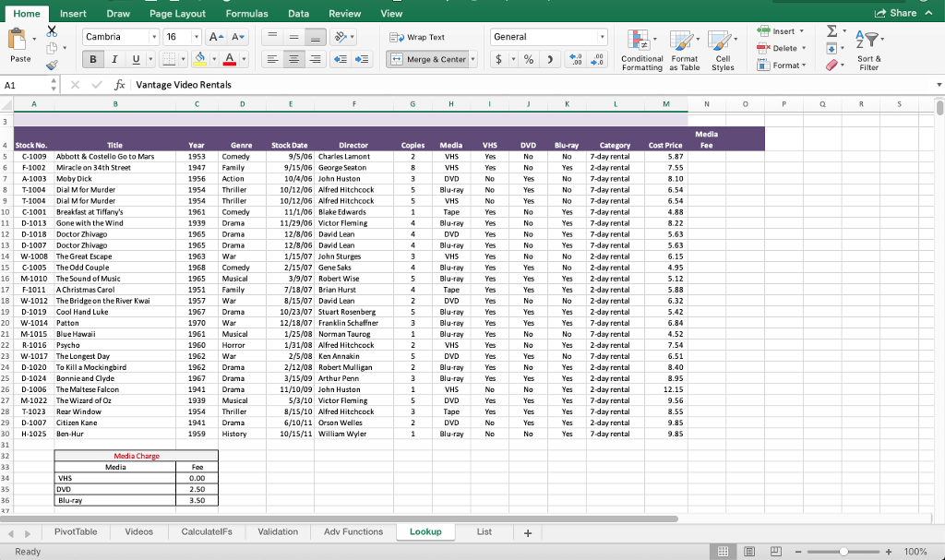Click the Clear eraser icon
This screenshot has width=945, height=560.
(831, 65)
